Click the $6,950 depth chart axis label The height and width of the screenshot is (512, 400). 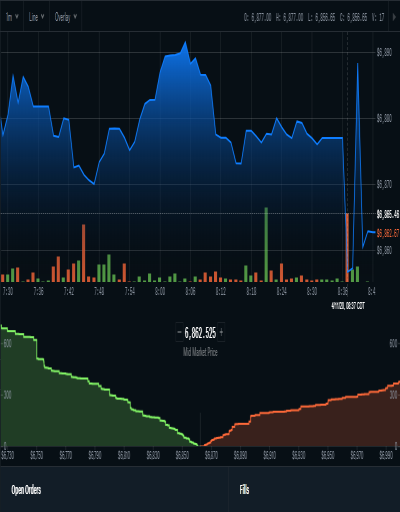(328, 455)
